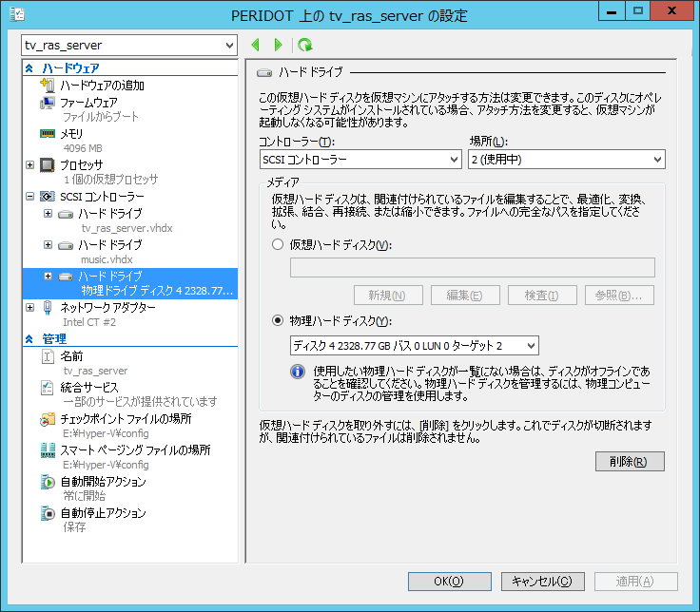Click the green refresh icon
700x612 pixels.
coord(305,45)
